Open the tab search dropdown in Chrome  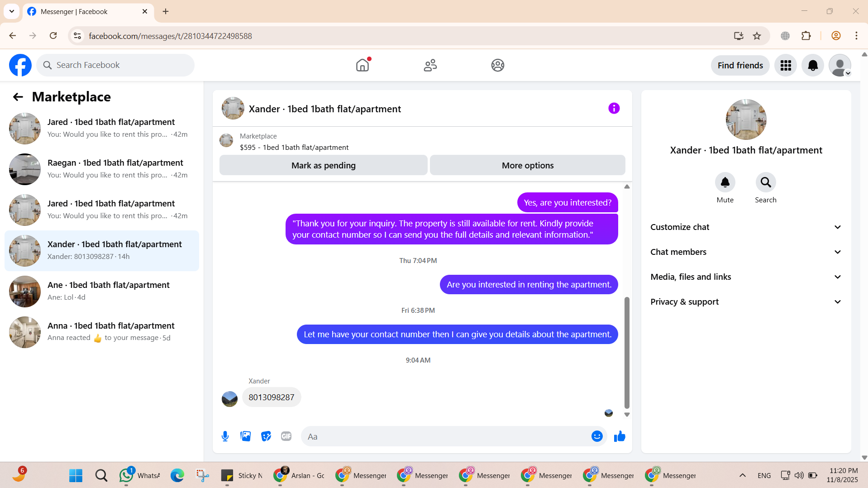pos(12,11)
